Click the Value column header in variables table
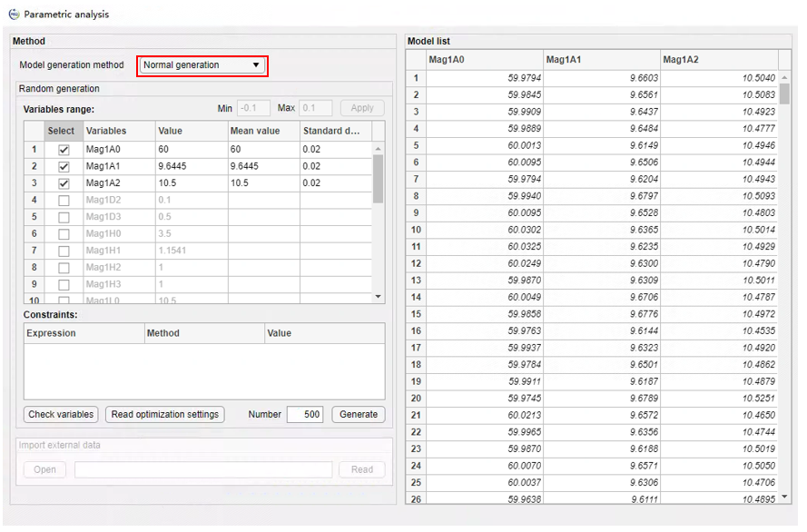The width and height of the screenshot is (807, 532). (192, 131)
